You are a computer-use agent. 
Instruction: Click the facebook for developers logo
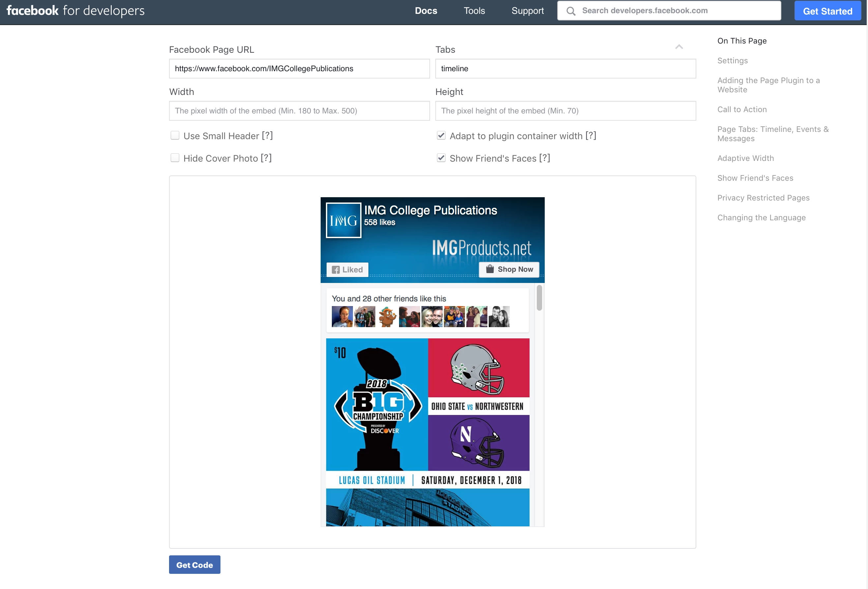pos(75,11)
